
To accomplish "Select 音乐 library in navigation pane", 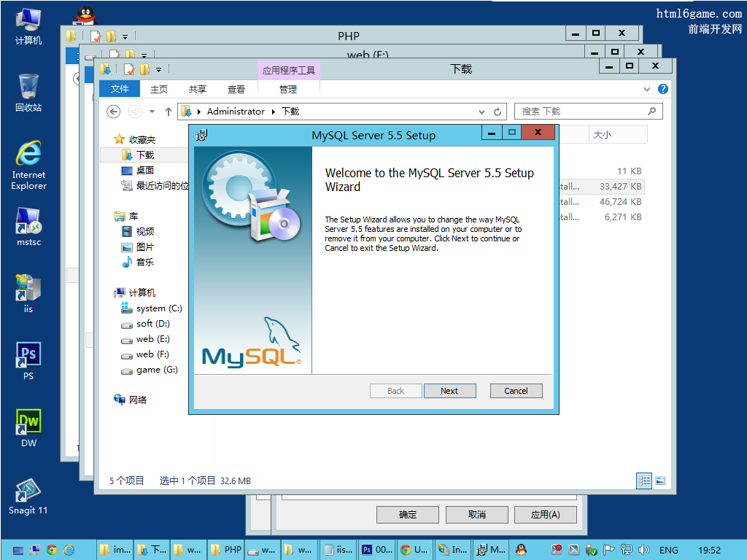I will tap(145, 262).
